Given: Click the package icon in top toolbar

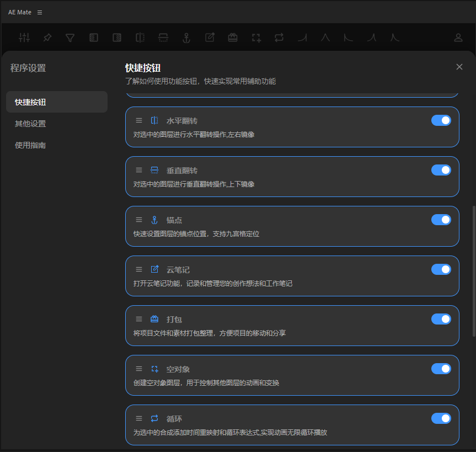Looking at the screenshot, I should (233, 38).
